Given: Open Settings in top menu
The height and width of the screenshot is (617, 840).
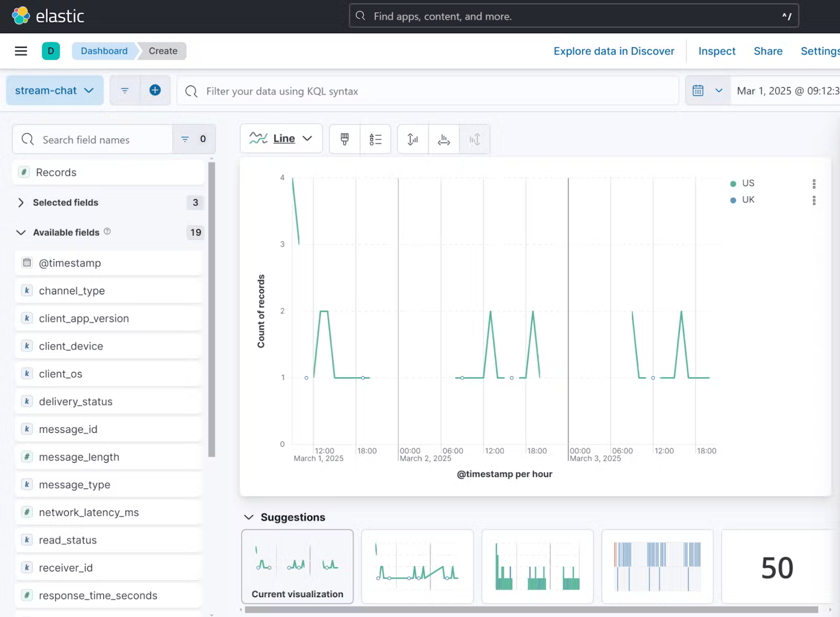Looking at the screenshot, I should click(820, 51).
